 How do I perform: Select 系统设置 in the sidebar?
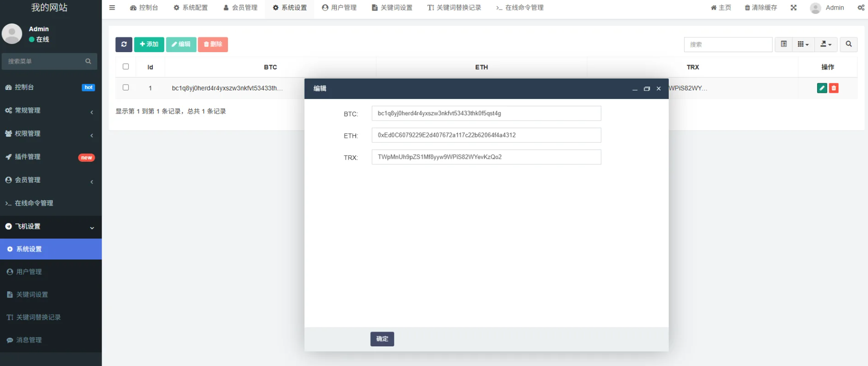click(x=51, y=249)
